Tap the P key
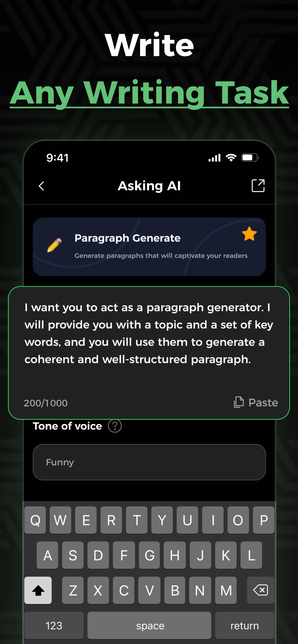Image resolution: width=298 pixels, height=644 pixels. pyautogui.click(x=264, y=520)
